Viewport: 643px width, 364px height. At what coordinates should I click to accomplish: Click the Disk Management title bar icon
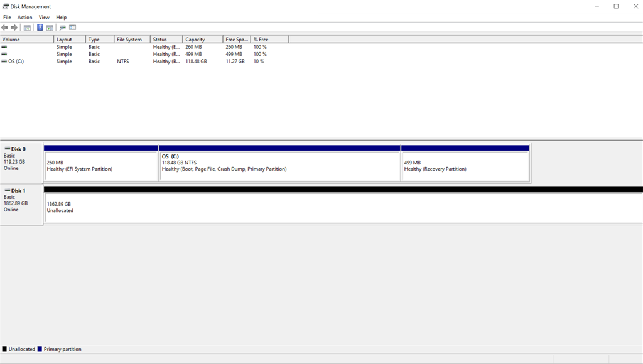point(5,6)
